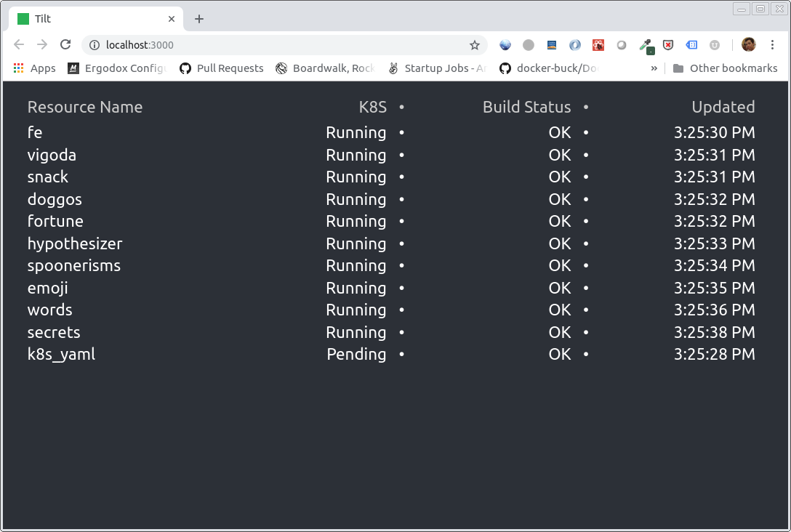The height and width of the screenshot is (532, 791).
Task: Select the vigoda resource name
Action: [52, 155]
